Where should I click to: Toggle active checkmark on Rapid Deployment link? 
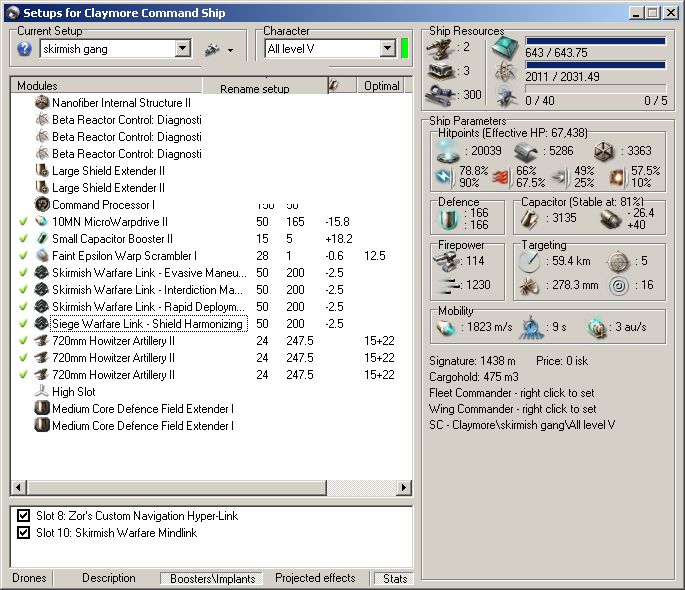click(24, 307)
